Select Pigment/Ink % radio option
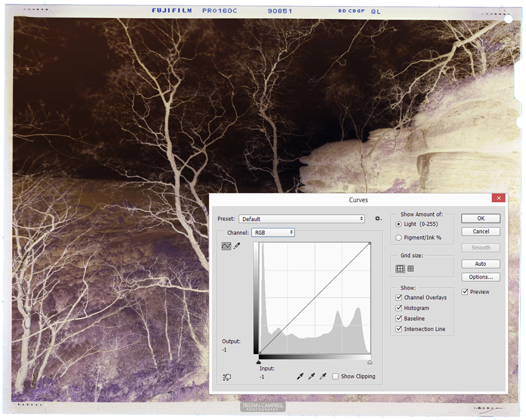This screenshot has height=420, width=526. (398, 238)
